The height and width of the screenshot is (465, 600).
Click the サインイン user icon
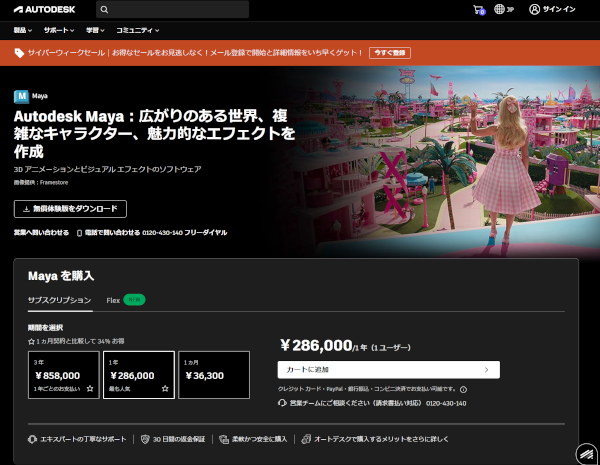pos(534,9)
